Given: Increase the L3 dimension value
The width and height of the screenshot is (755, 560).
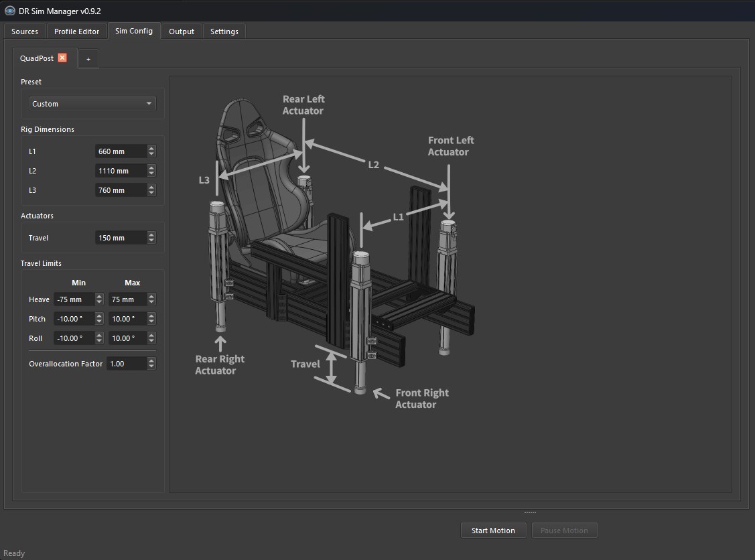Looking at the screenshot, I should (x=151, y=187).
